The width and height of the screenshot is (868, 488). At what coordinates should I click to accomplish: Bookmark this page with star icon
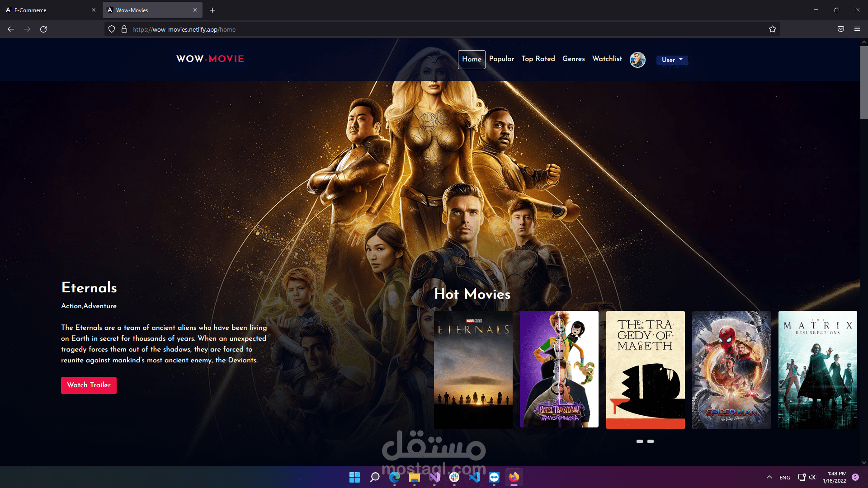(773, 29)
